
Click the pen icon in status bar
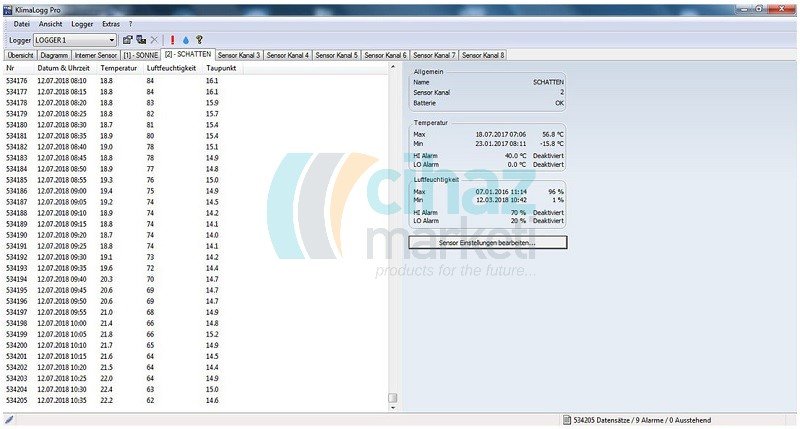9,420
